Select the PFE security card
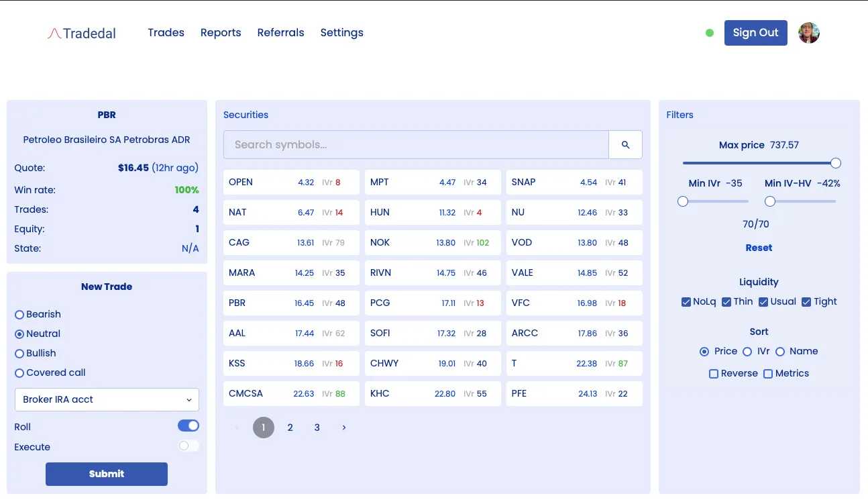 [x=574, y=393]
